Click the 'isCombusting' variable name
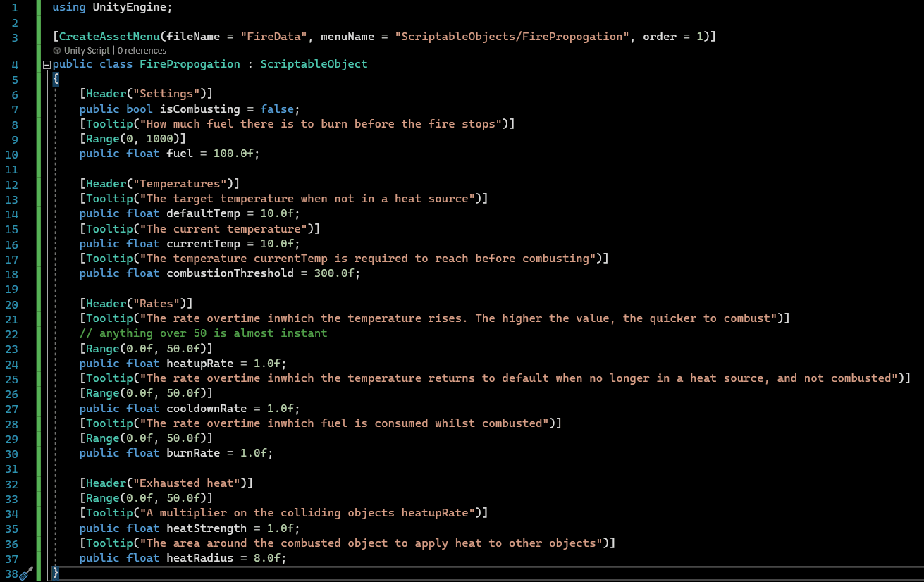This screenshot has height=582, width=924. coord(200,109)
